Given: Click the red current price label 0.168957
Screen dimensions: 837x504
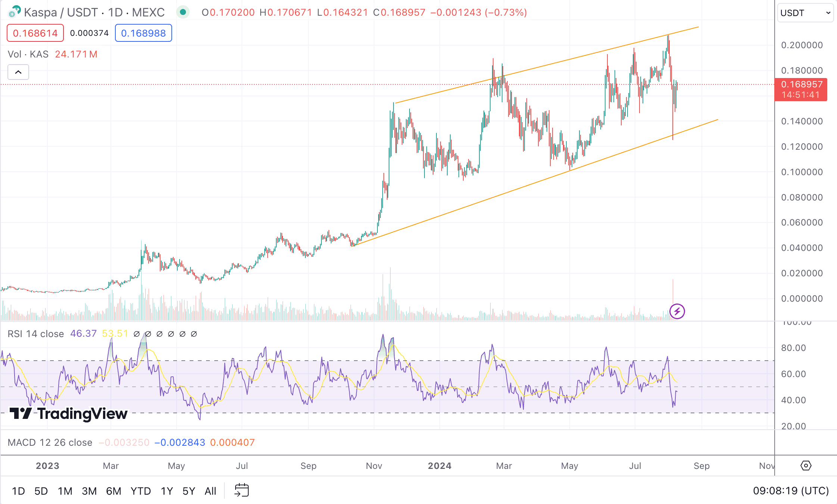Looking at the screenshot, I should [x=801, y=90].
